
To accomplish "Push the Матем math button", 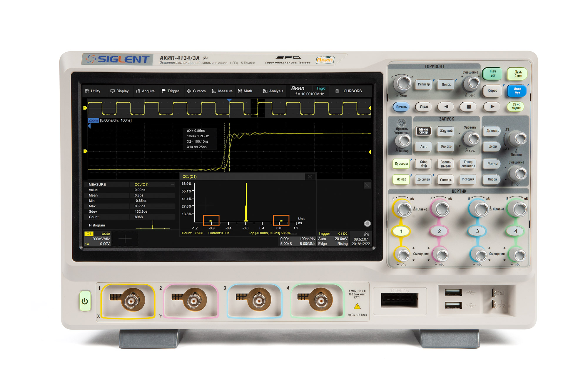I will click(492, 164).
